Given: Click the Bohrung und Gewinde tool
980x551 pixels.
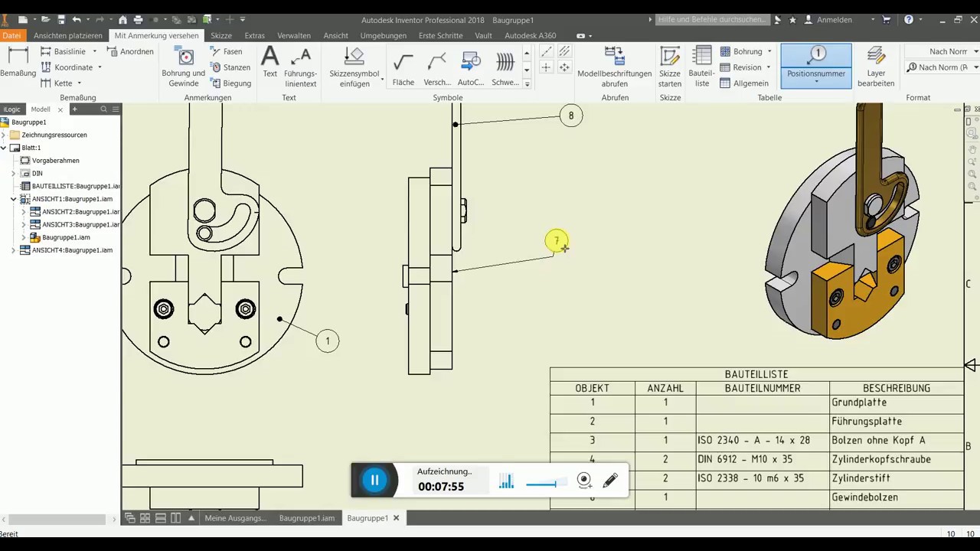Looking at the screenshot, I should tap(183, 67).
